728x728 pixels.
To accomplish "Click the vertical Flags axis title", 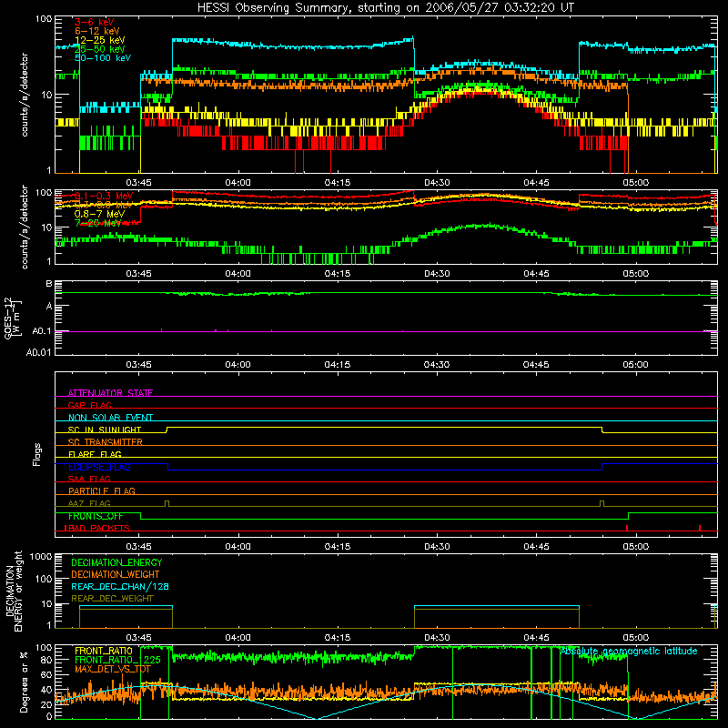I will point(37,454).
